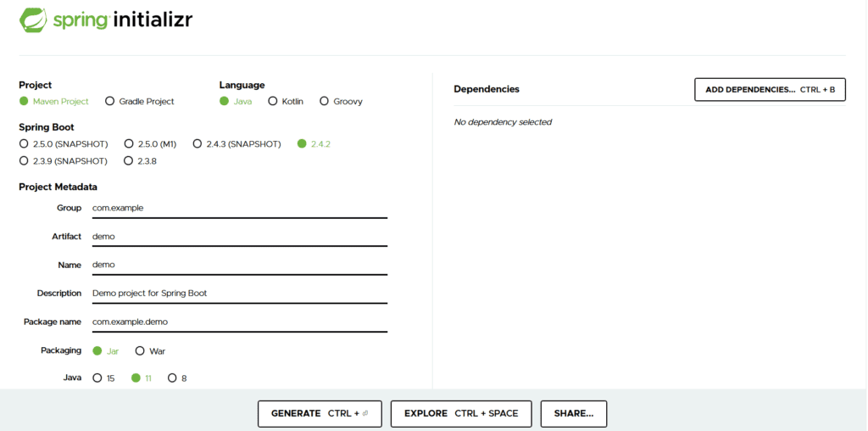868x431 pixels.
Task: Click the Description label
Action: (59, 293)
